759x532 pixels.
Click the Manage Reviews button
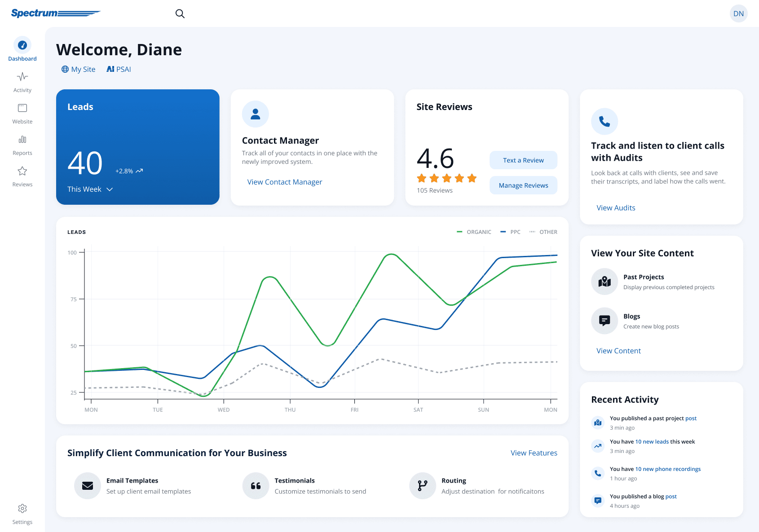(523, 185)
